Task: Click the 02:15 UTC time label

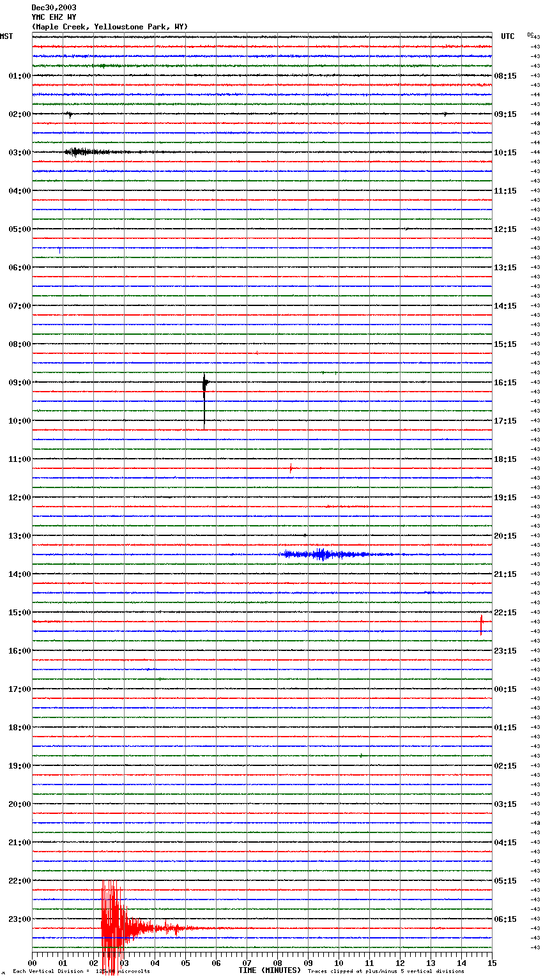Action: pos(505,766)
